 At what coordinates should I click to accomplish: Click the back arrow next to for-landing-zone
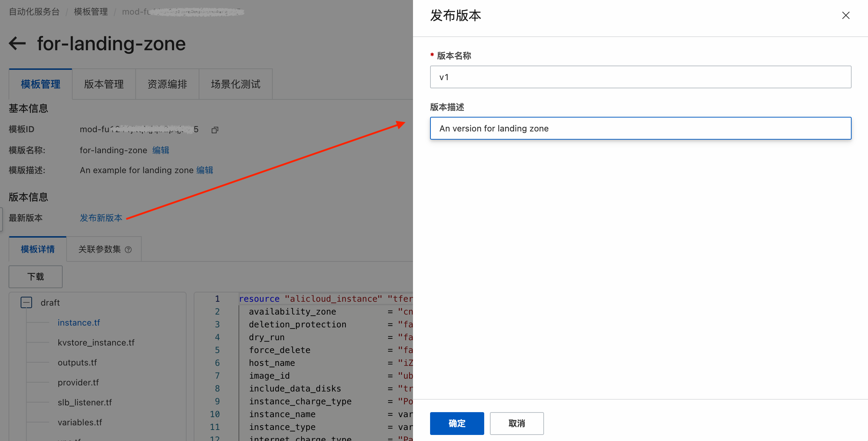[17, 43]
